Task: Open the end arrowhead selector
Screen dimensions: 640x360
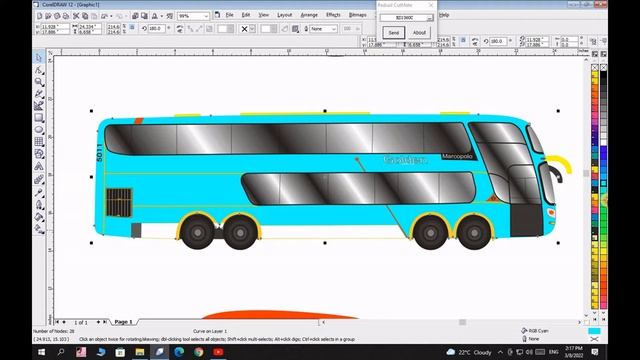Action: point(269,29)
